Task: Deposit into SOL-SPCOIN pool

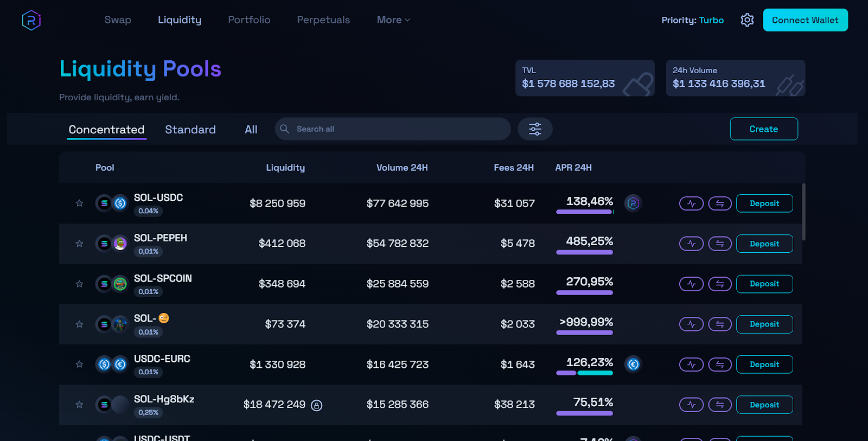Action: [764, 284]
